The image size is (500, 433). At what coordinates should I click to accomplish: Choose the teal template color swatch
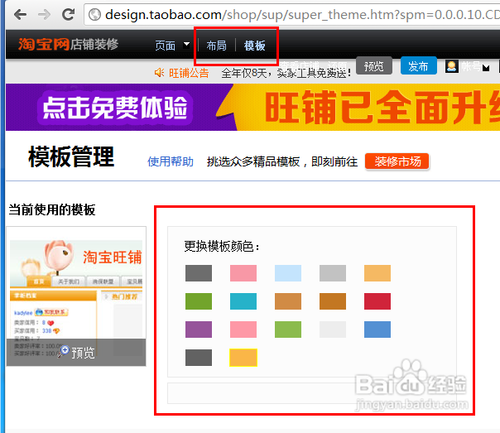pyautogui.click(x=243, y=301)
